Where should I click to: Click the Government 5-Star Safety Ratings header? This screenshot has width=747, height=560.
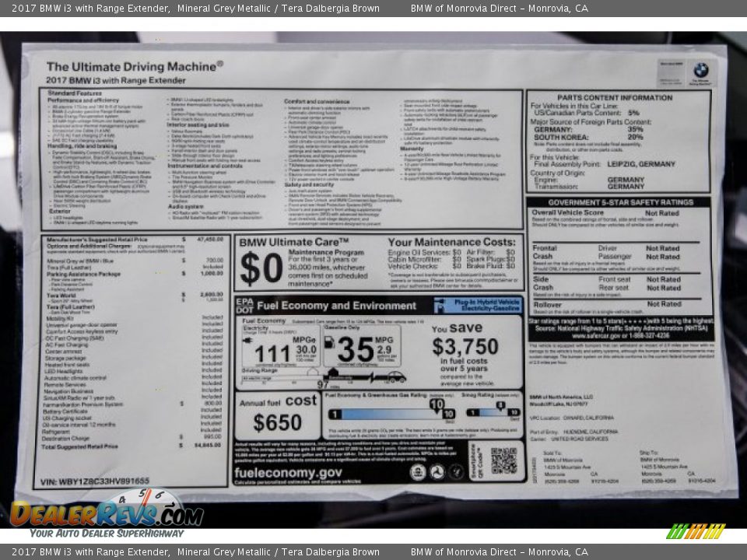619,201
